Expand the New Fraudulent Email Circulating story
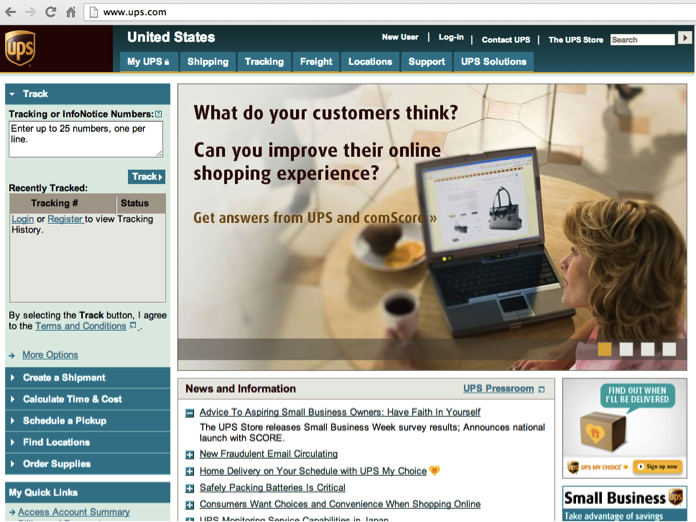 [x=190, y=455]
